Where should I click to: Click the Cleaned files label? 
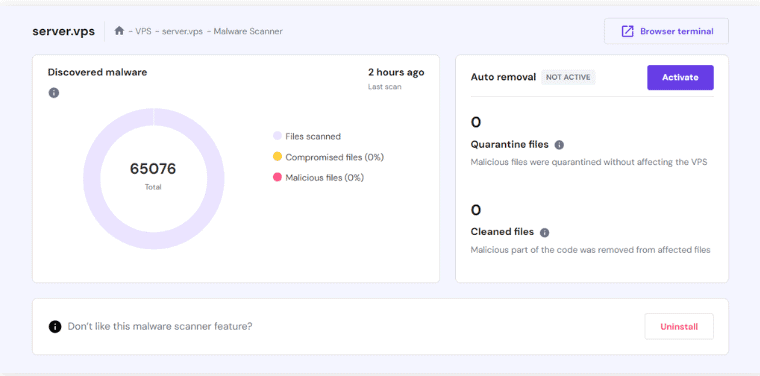pyautogui.click(x=502, y=232)
